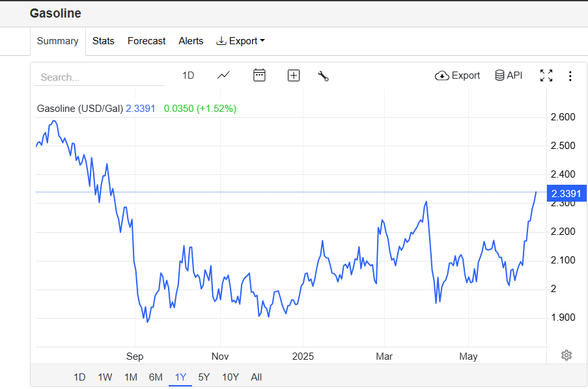The height and width of the screenshot is (389, 588).
Task: Click the blue 2.3391 value in legend
Action: tap(140, 109)
